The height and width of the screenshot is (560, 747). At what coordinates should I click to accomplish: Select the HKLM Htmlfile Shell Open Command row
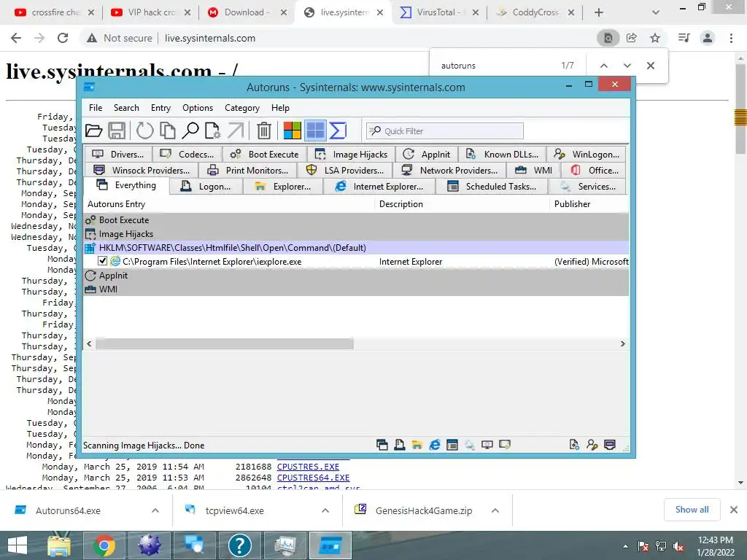click(x=356, y=248)
